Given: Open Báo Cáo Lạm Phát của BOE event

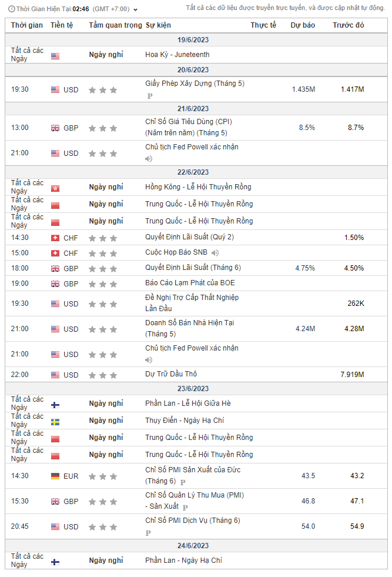Looking at the screenshot, I should tap(190, 283).
